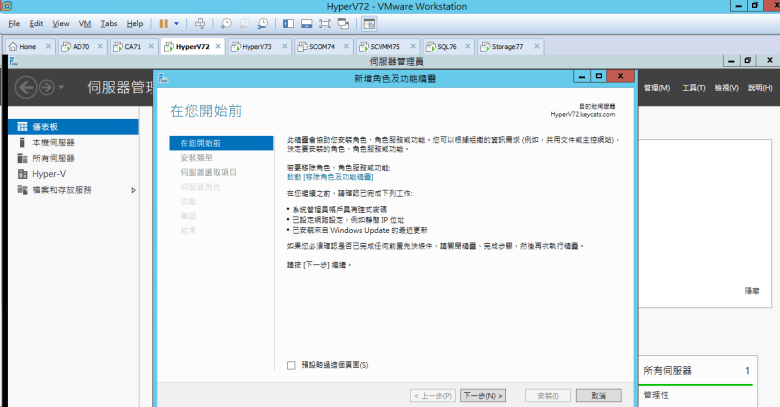780x407 pixels.
Task: Open dropdown arrow beside pause button
Action: pyautogui.click(x=177, y=22)
